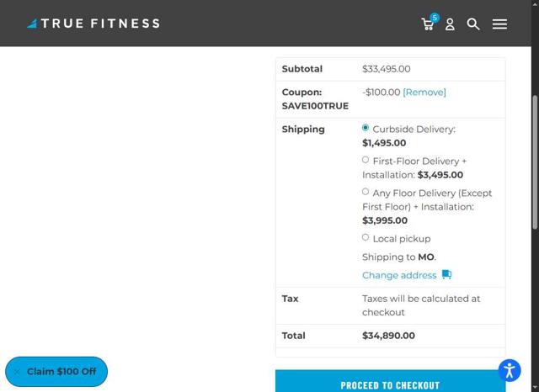Viewport: 539px width, 392px height.
Task: Open the shopping cart icon
Action: click(427, 25)
